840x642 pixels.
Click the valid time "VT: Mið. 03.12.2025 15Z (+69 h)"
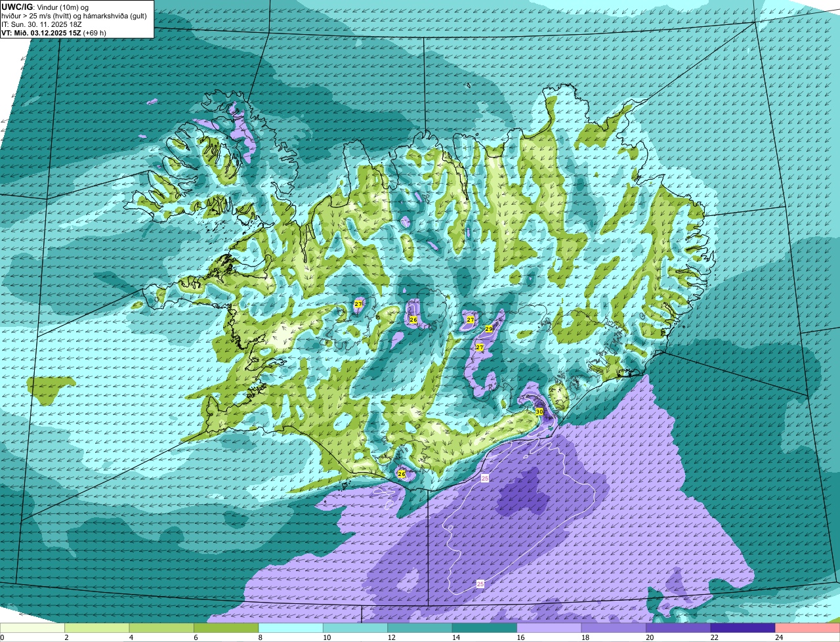pos(54,33)
